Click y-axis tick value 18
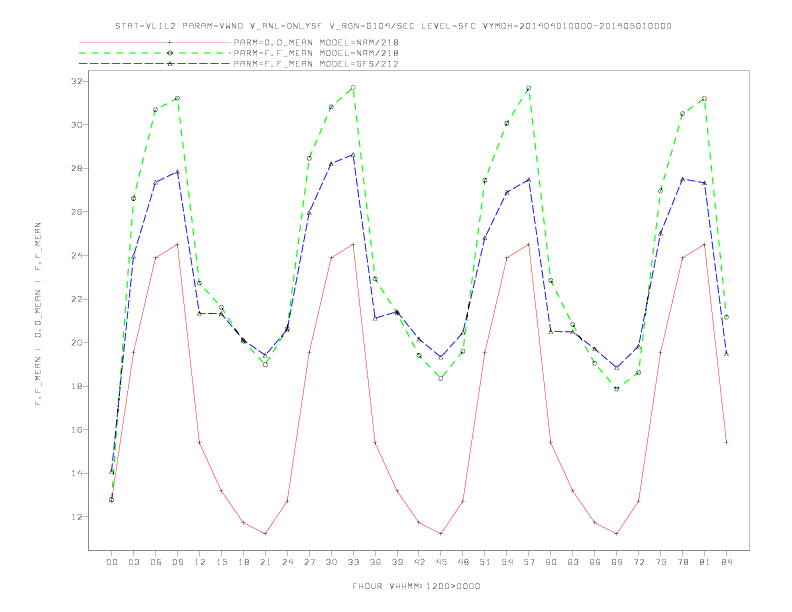792x612 pixels. click(77, 386)
